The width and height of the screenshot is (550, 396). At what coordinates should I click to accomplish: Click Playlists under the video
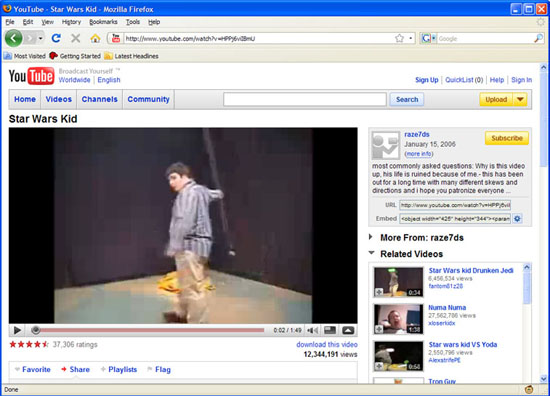pyautogui.click(x=122, y=369)
